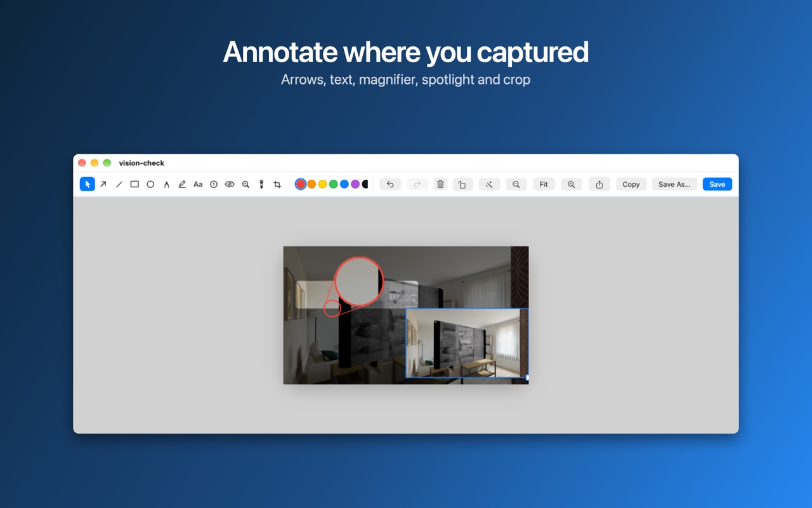Pick the black color swatch
This screenshot has width=812, height=508.
click(x=365, y=184)
